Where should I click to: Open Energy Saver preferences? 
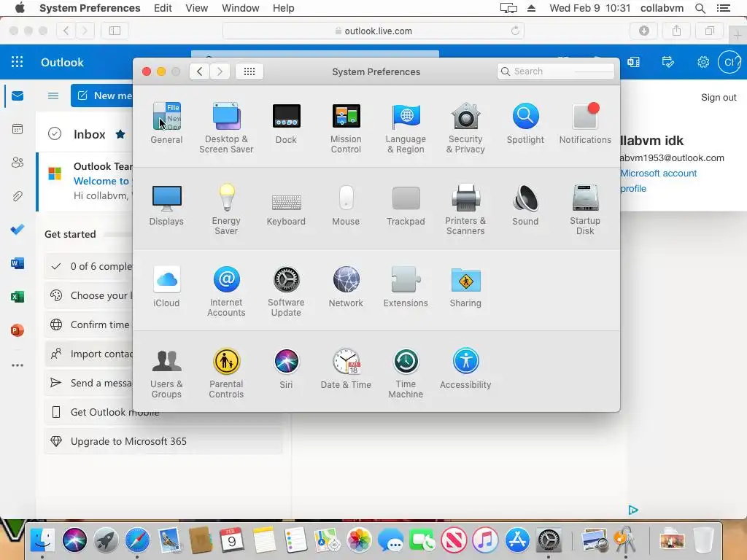[226, 209]
